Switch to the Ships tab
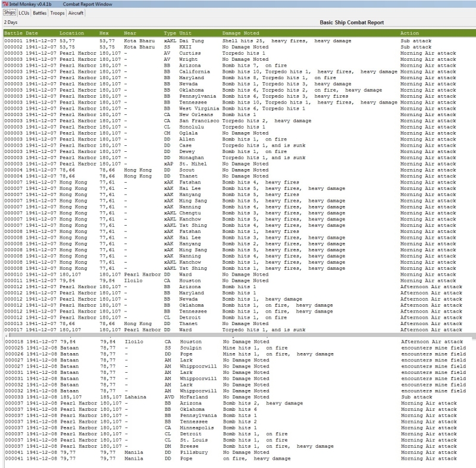476x468 pixels. tap(10, 13)
